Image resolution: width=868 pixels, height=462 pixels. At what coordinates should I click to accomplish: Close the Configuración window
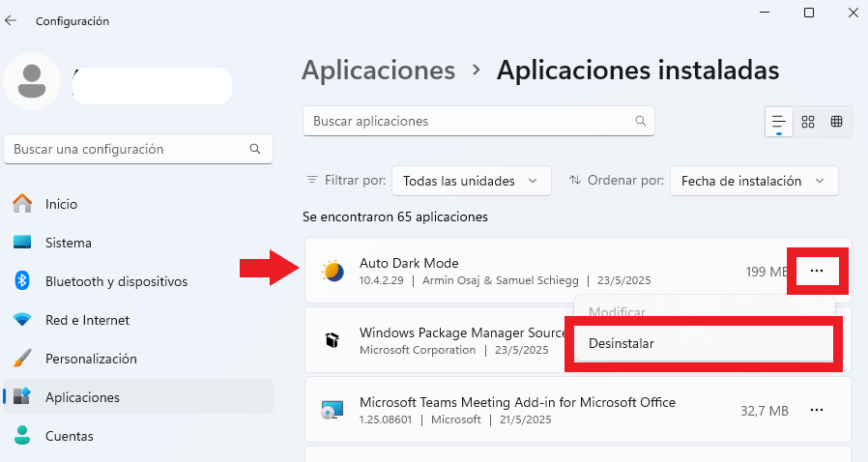tap(854, 13)
